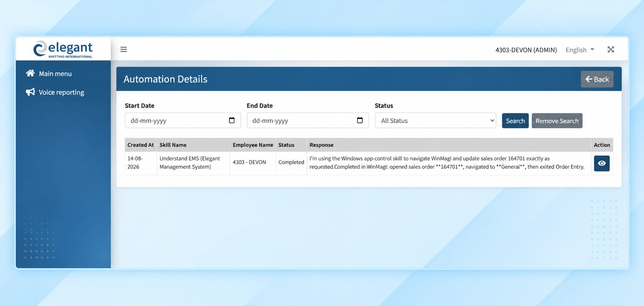Click the response text about sales order 164701

(x=447, y=163)
